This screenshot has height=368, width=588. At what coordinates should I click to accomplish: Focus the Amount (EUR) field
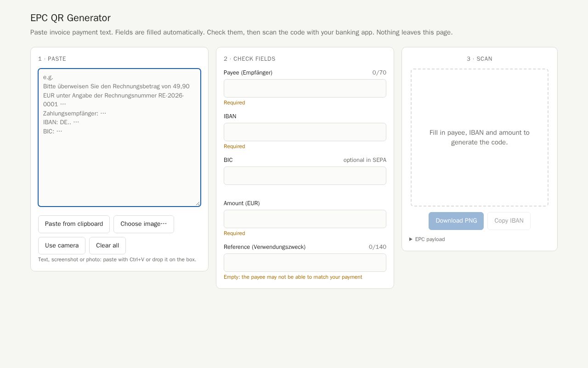[x=305, y=219]
